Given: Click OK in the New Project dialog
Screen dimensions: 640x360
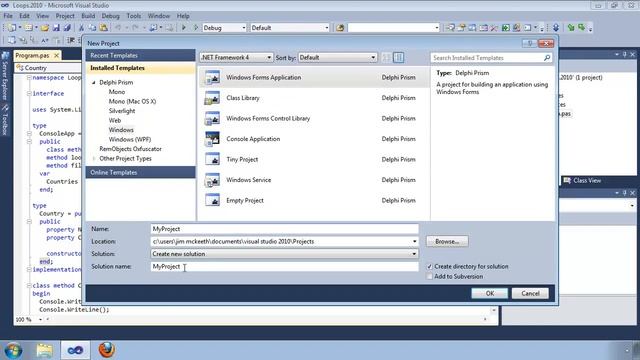Looking at the screenshot, I should click(x=490, y=293).
